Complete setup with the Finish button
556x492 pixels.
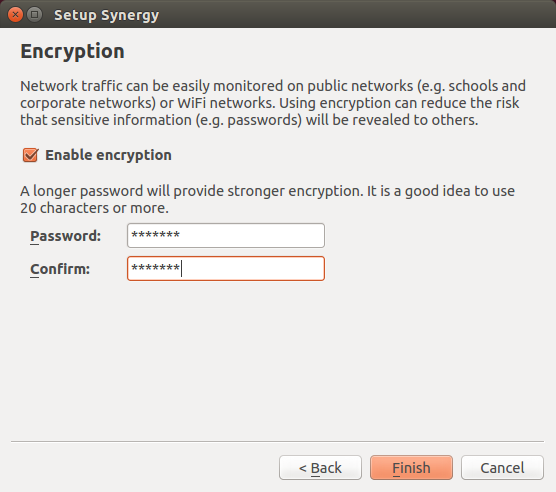(x=411, y=468)
